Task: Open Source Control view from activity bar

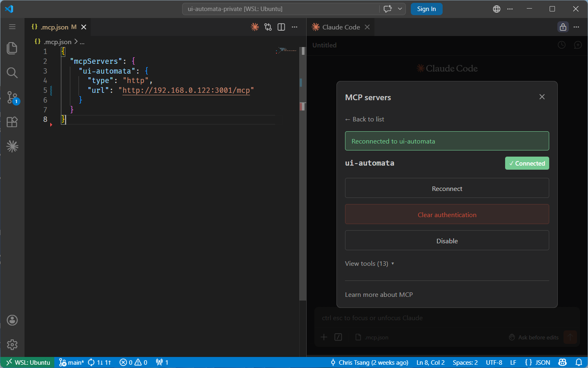Action: 12,97
